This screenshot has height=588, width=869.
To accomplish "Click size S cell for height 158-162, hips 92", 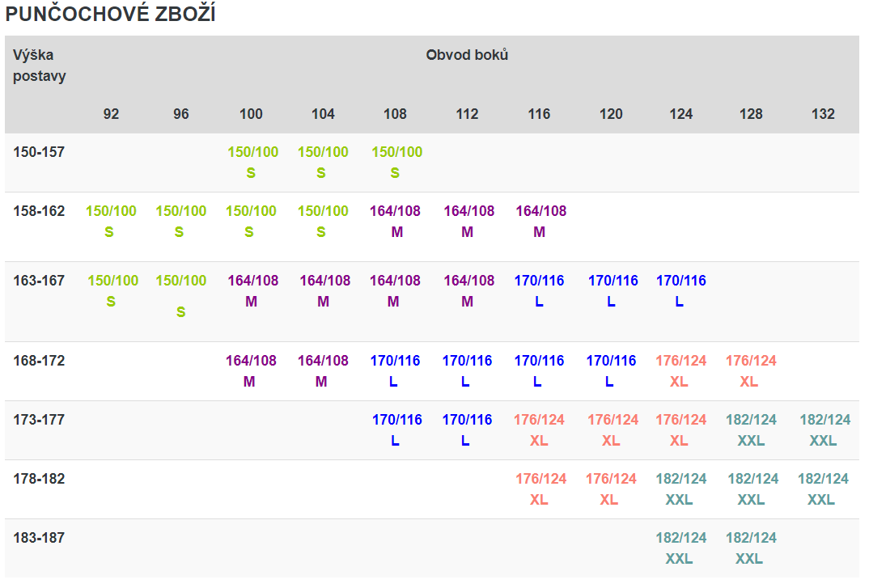I will (111, 221).
